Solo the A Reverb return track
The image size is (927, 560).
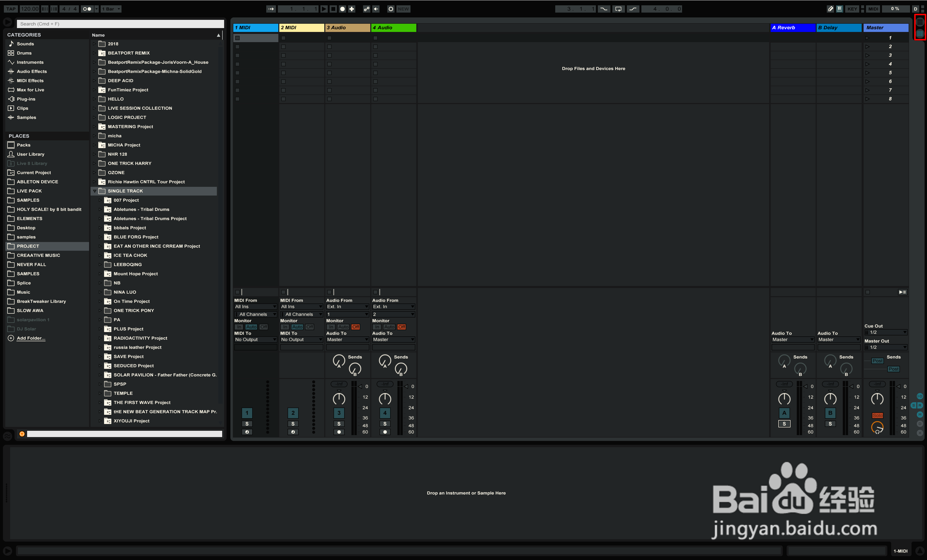tap(784, 424)
